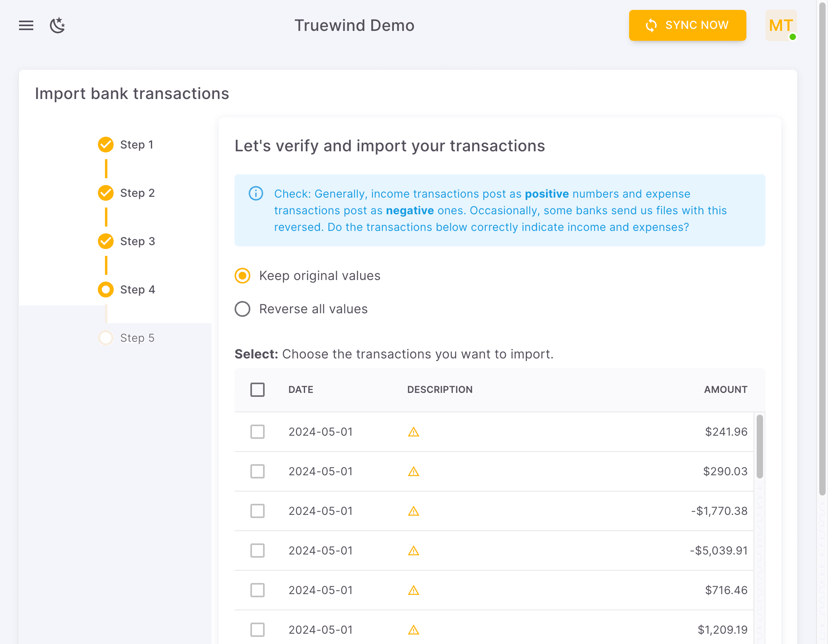This screenshot has width=828, height=644.
Task: Keep original values selected
Action: (242, 276)
